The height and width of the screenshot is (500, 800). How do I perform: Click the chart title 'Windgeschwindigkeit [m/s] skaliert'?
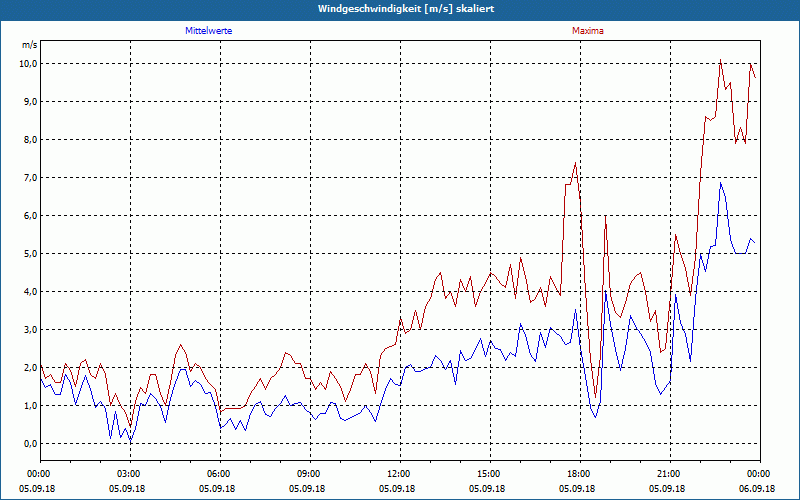click(x=406, y=9)
